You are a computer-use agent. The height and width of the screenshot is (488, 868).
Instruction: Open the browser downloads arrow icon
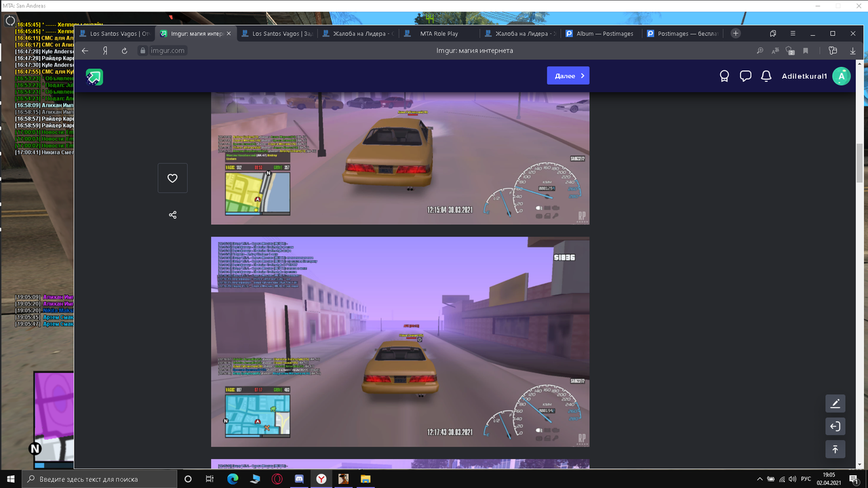[853, 51]
